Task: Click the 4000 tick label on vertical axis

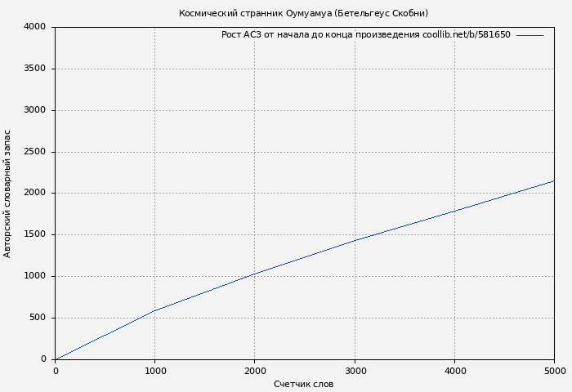Action: 35,27
